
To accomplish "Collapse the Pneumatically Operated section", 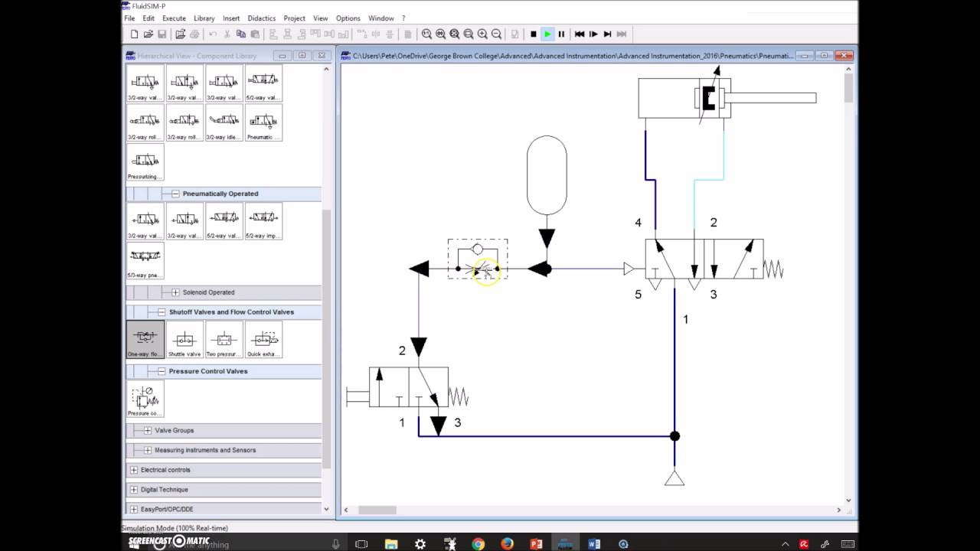I will point(175,194).
